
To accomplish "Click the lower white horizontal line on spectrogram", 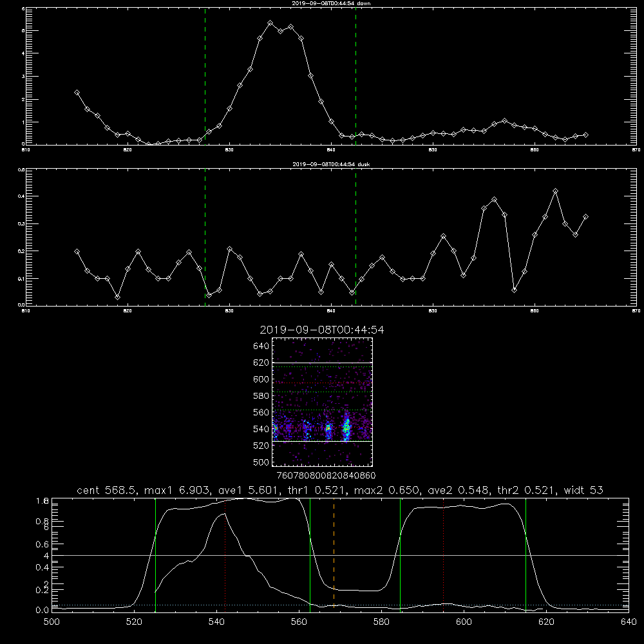I will tap(323, 441).
